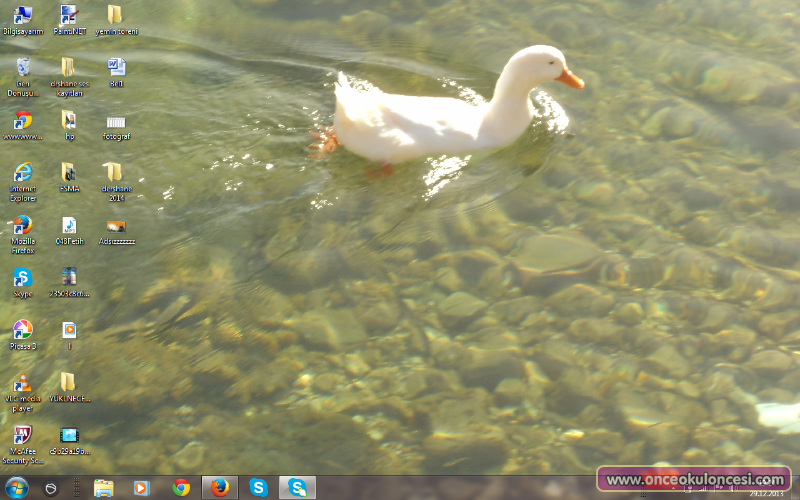Open McAfee Security Scan shortcut
This screenshot has width=800, height=500.
(22, 435)
